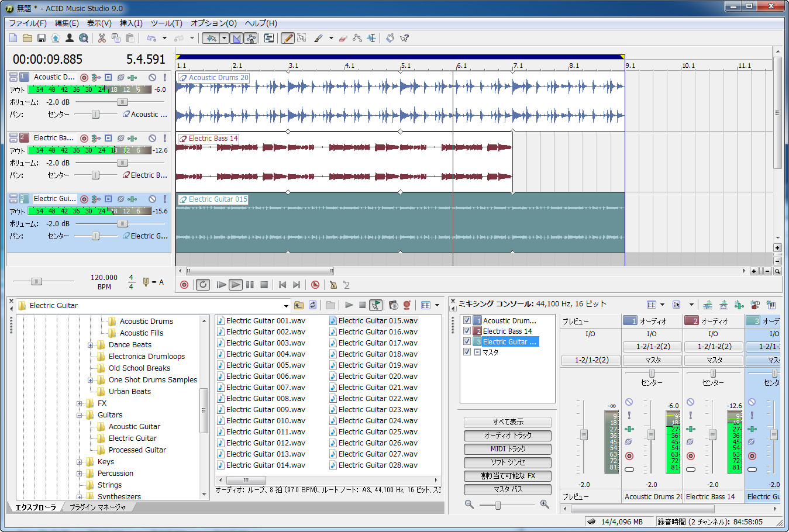Click the undo arrow in the toolbar
This screenshot has height=532, width=789.
151,38
